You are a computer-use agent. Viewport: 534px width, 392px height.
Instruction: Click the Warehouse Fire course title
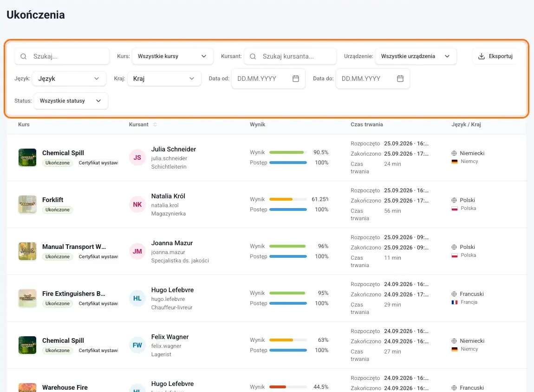(x=65, y=387)
